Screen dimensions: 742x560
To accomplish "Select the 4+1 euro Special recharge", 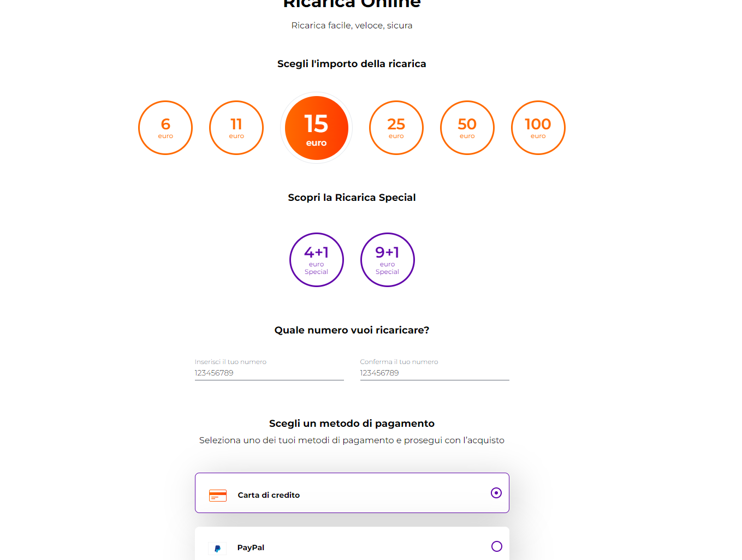I will [317, 260].
